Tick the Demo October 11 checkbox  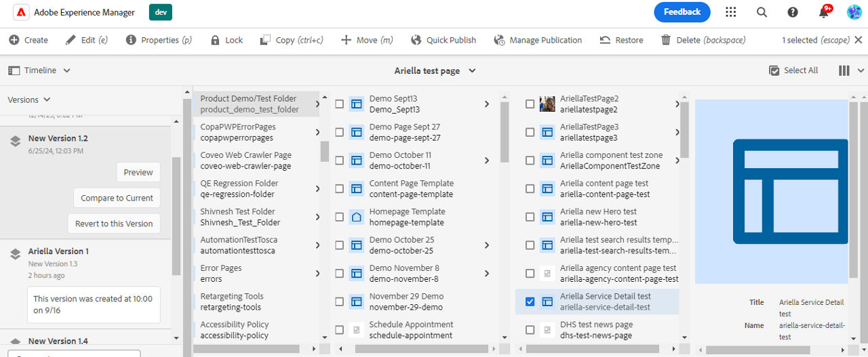(339, 161)
